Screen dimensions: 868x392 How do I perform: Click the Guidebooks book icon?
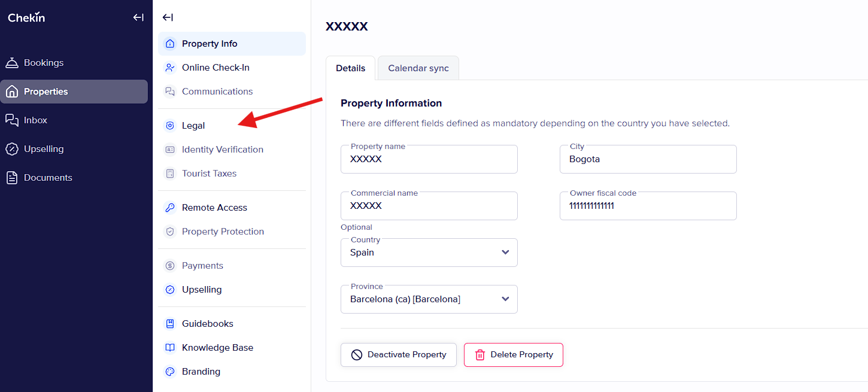pyautogui.click(x=170, y=324)
